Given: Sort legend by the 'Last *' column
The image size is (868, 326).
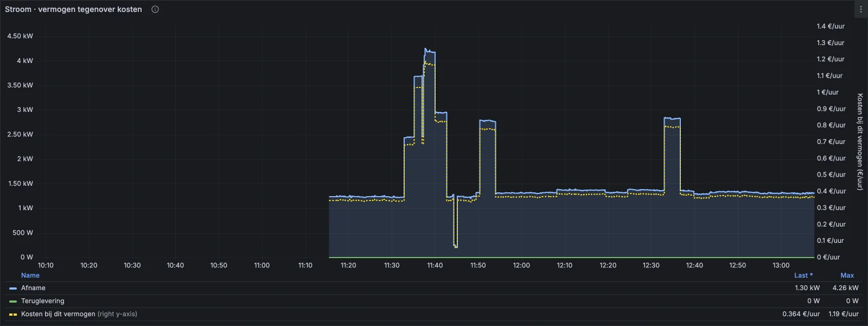Looking at the screenshot, I should tap(803, 275).
